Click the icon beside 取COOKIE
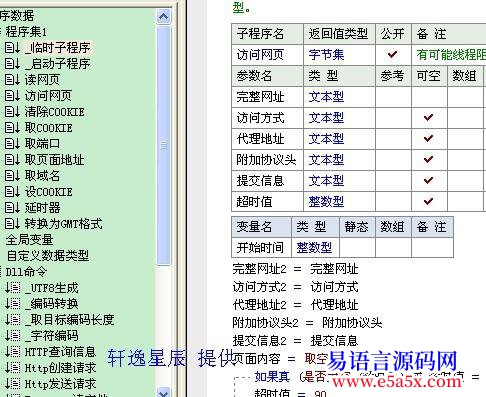Screen dimensions: 486x397 pyautogui.click(x=12, y=128)
